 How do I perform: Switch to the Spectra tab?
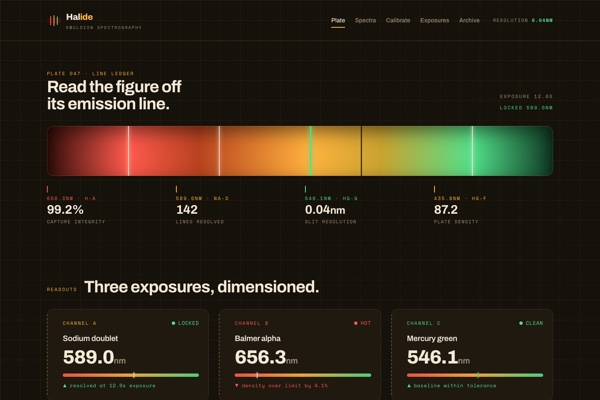(x=365, y=20)
